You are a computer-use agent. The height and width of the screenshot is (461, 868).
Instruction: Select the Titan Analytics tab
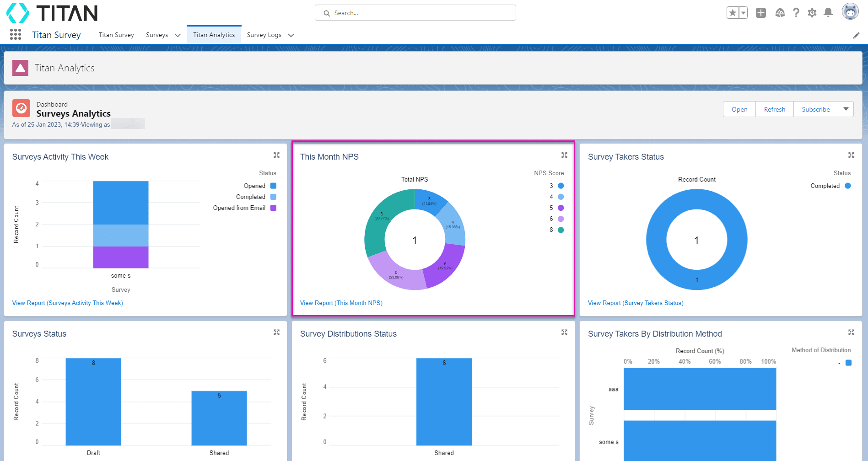click(214, 35)
